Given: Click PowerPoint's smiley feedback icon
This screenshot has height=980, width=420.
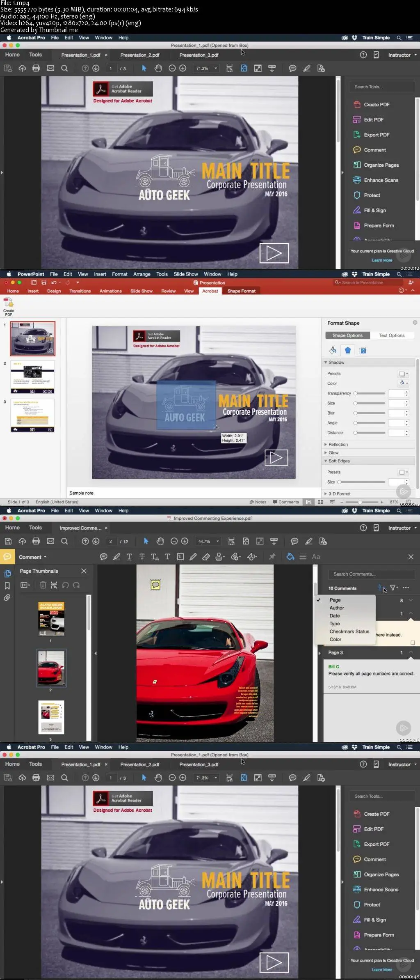Looking at the screenshot, I should click(x=402, y=290).
